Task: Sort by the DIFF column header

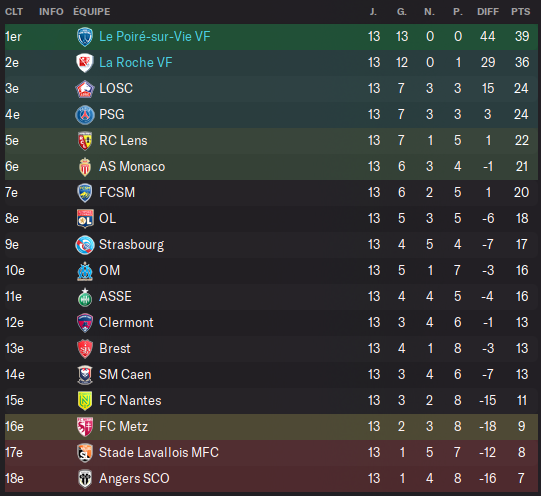Action: point(488,12)
